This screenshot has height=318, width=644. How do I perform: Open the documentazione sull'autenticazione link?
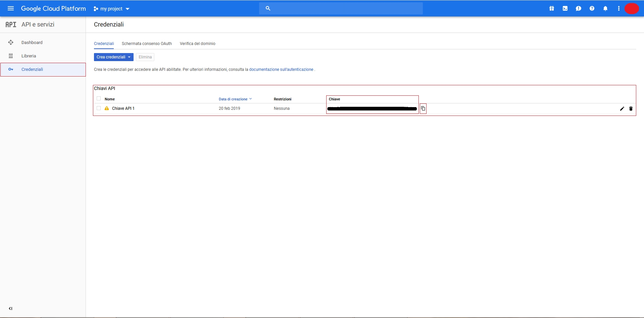281,70
